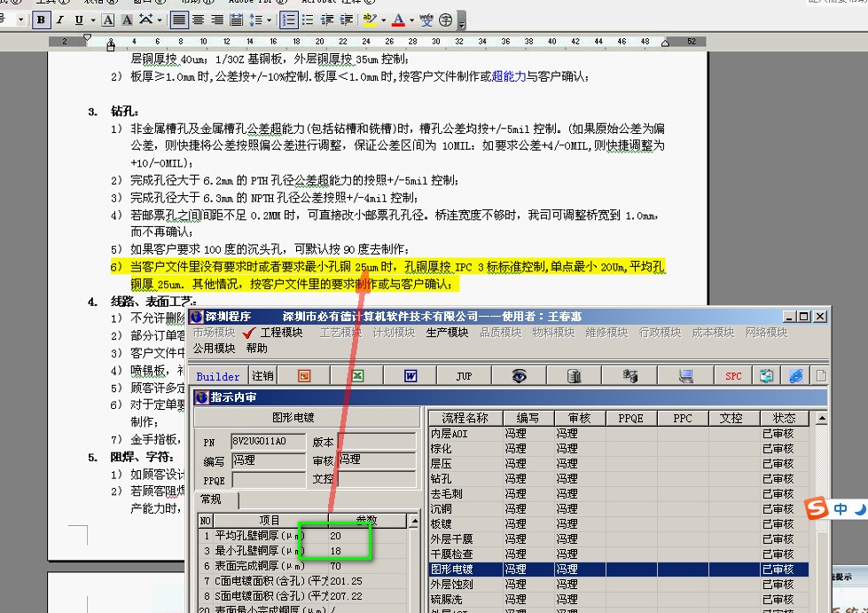Open the underline style dropdown arrow
The image size is (868, 613).
pos(92,20)
